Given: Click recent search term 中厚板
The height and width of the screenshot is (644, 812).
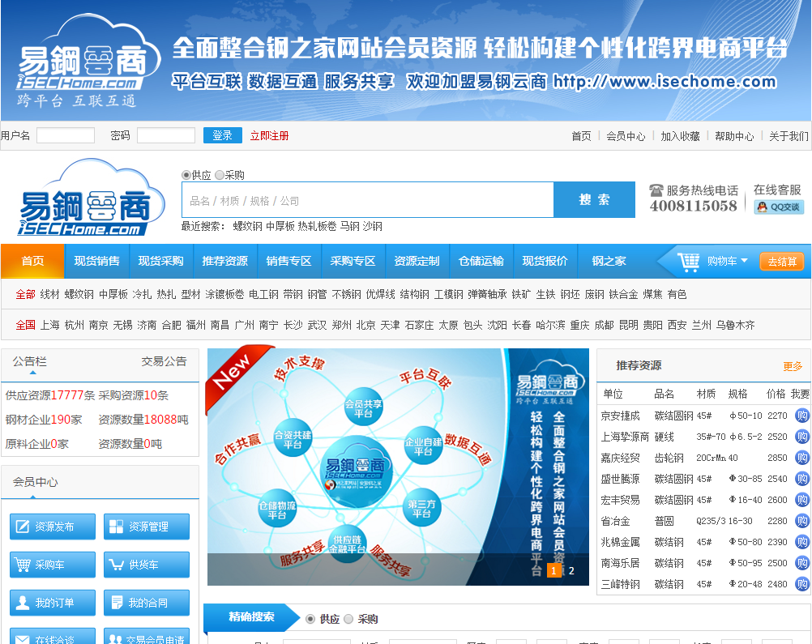Looking at the screenshot, I should 280,226.
